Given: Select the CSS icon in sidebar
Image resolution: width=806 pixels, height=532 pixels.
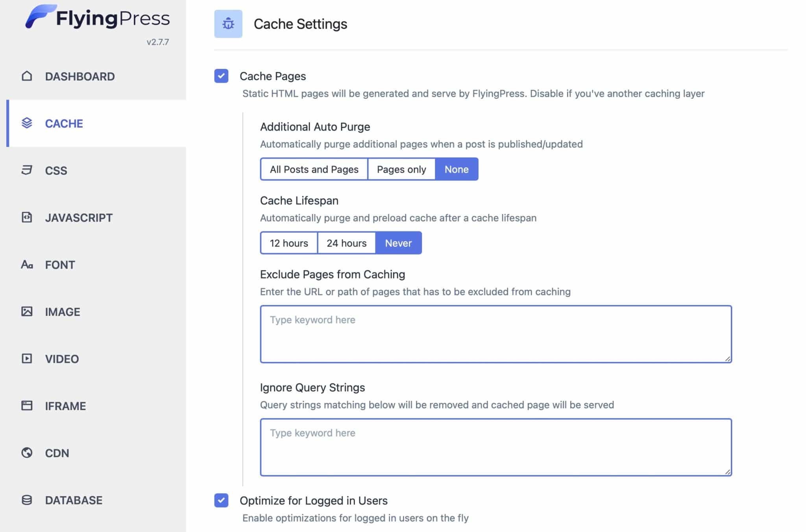Looking at the screenshot, I should pos(27,170).
